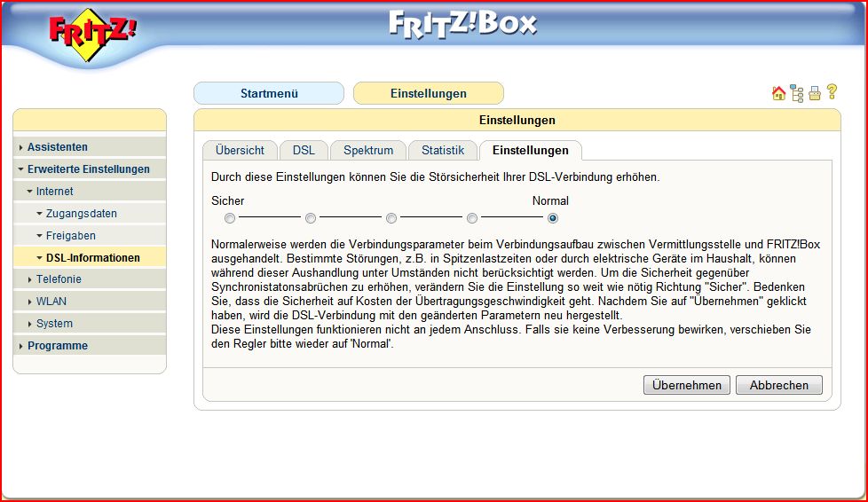Open Zugangsdaten in sidebar
Viewport: 868px width, 502px height.
[x=82, y=214]
